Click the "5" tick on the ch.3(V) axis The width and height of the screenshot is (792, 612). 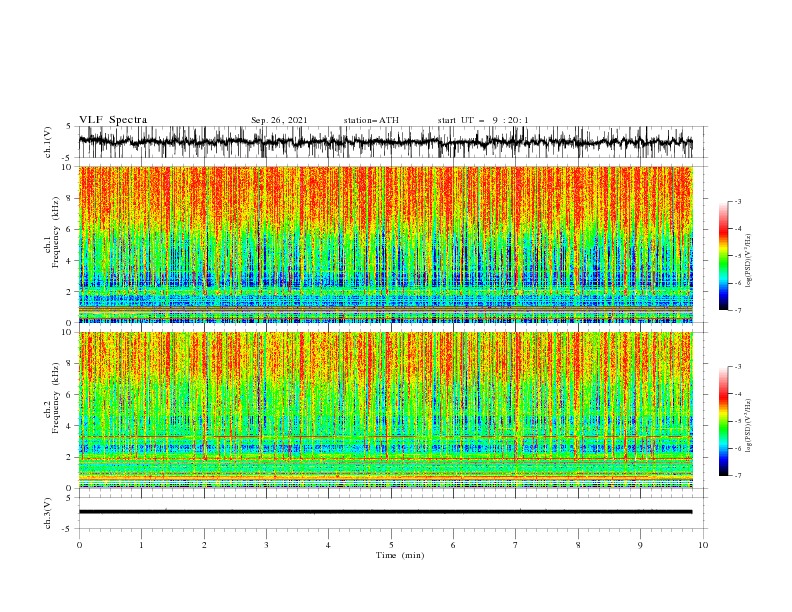click(70, 498)
